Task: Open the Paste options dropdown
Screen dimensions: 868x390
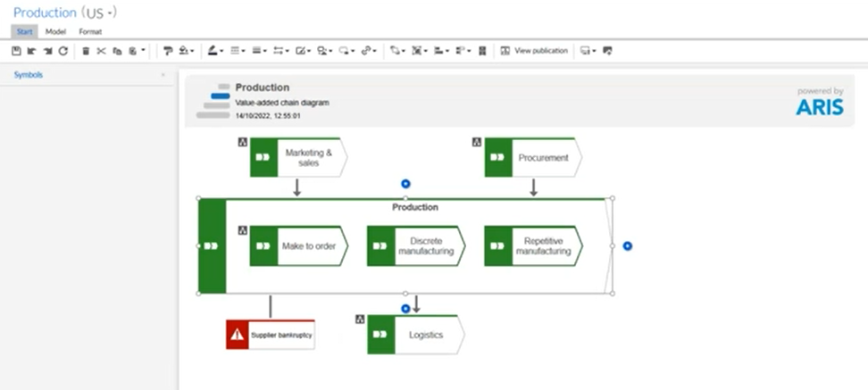Action: [x=136, y=51]
